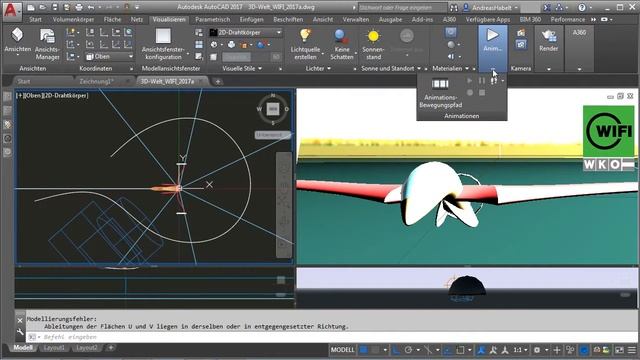Open the Performance ribbon tab
This screenshot has width=640, height=360.
(x=567, y=19)
